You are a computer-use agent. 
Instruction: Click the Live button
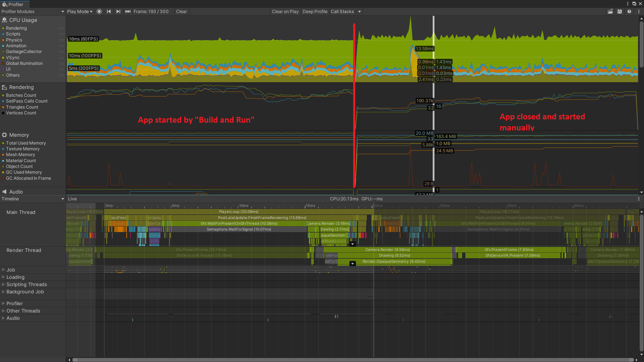[x=72, y=199]
